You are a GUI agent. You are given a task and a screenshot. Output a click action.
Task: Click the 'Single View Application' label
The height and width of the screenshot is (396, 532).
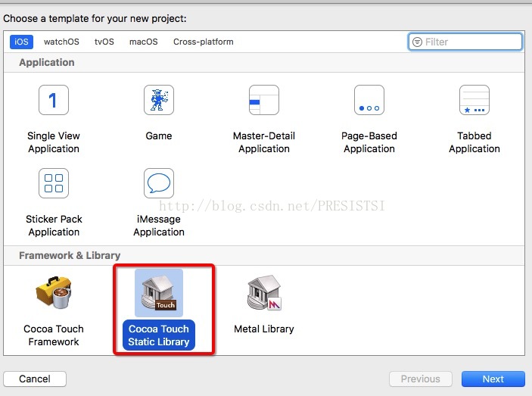54,142
